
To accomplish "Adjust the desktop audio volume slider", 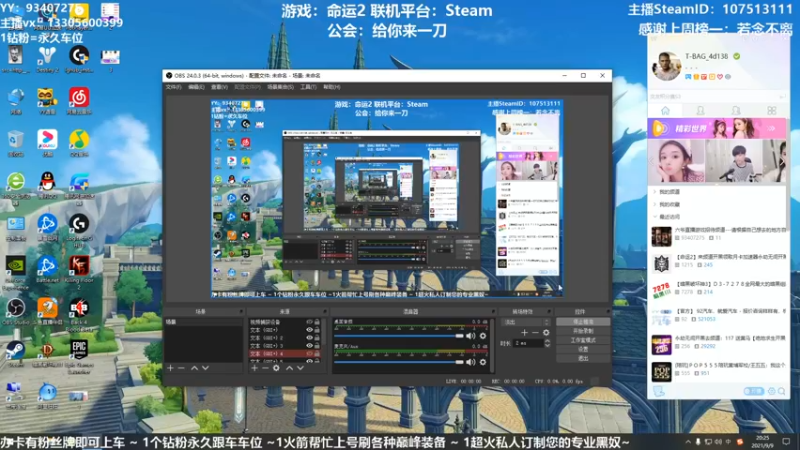I will [x=398, y=336].
